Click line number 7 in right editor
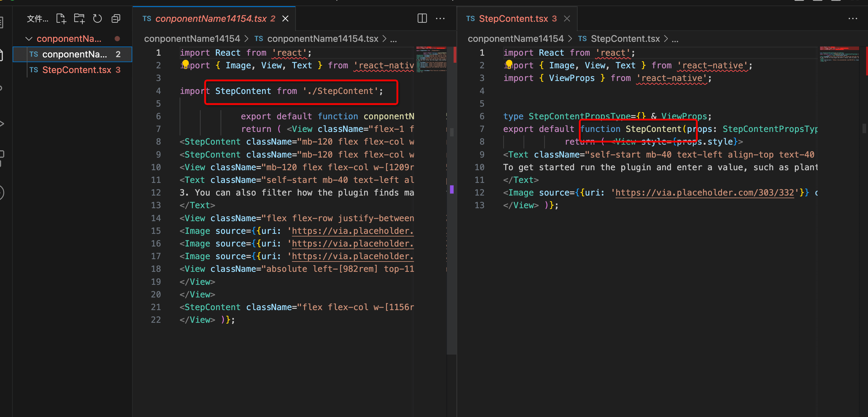Viewport: 868px width, 417px height. [482, 129]
